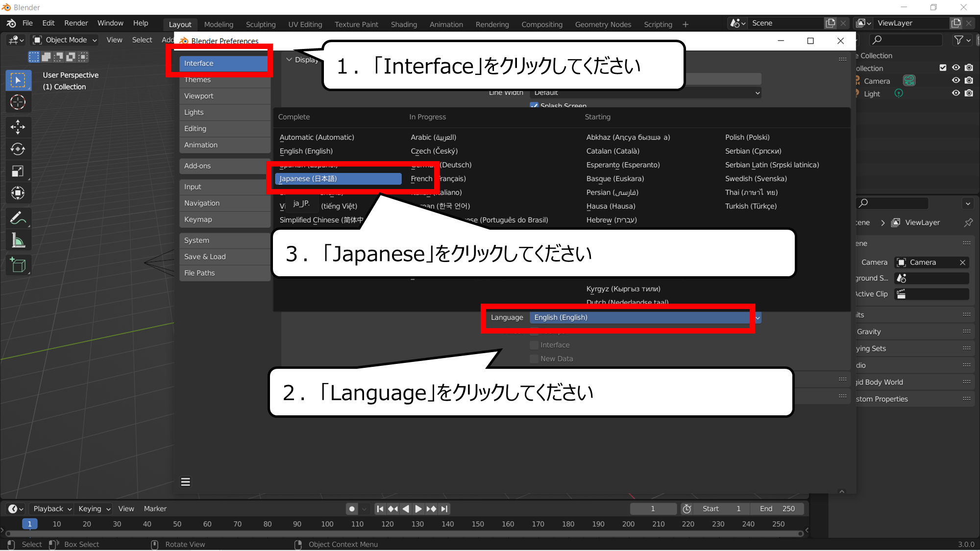Image resolution: width=980 pixels, height=551 pixels.
Task: Select the Scale tool
Action: click(x=18, y=171)
